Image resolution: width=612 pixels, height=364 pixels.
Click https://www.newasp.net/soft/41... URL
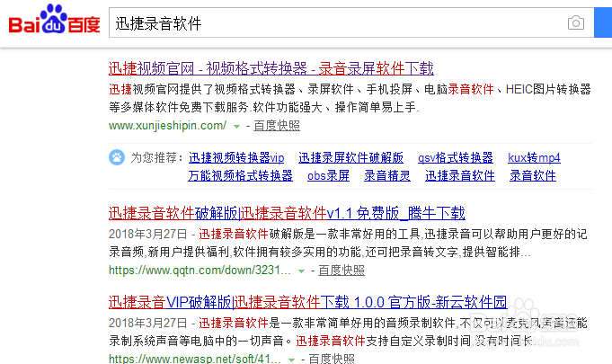click(x=195, y=359)
